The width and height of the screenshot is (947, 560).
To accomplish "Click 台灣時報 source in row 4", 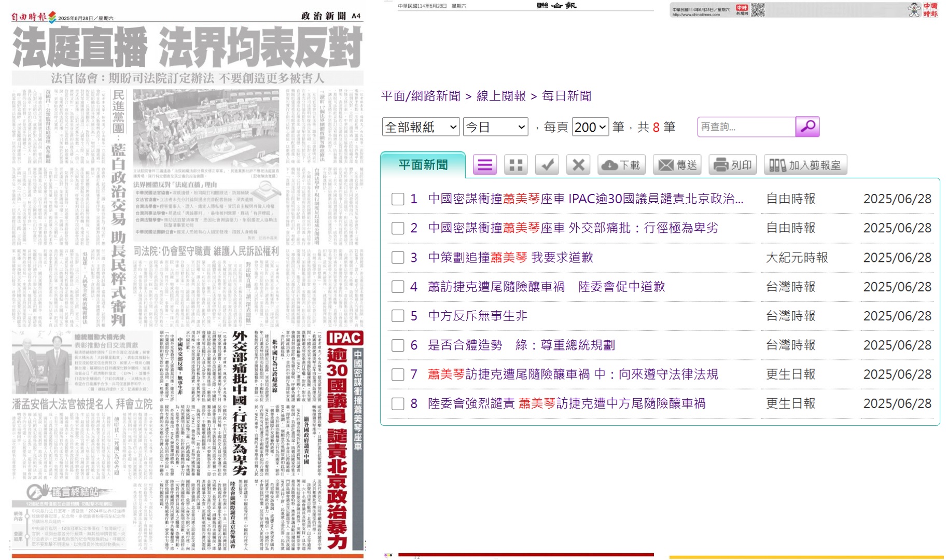I will coord(790,286).
